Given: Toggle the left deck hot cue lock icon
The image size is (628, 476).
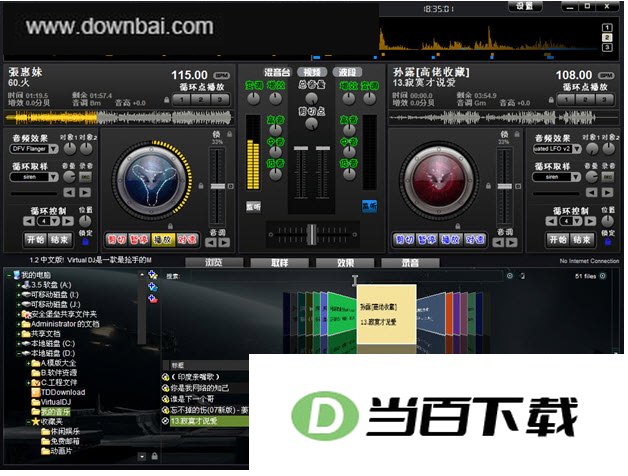Looking at the screenshot, I should tap(167, 100).
